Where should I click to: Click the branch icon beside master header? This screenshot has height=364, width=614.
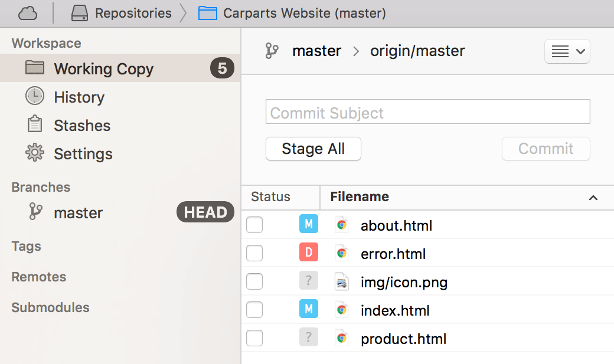click(272, 51)
